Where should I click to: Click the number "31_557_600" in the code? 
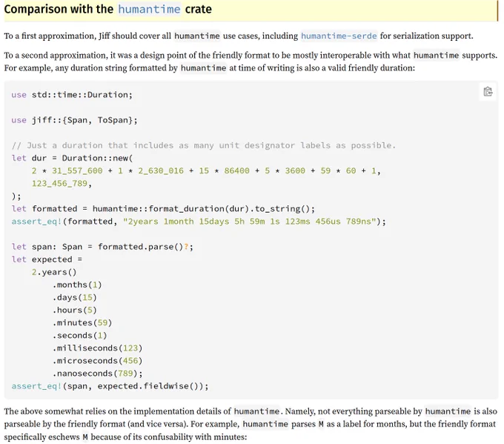[x=78, y=170]
